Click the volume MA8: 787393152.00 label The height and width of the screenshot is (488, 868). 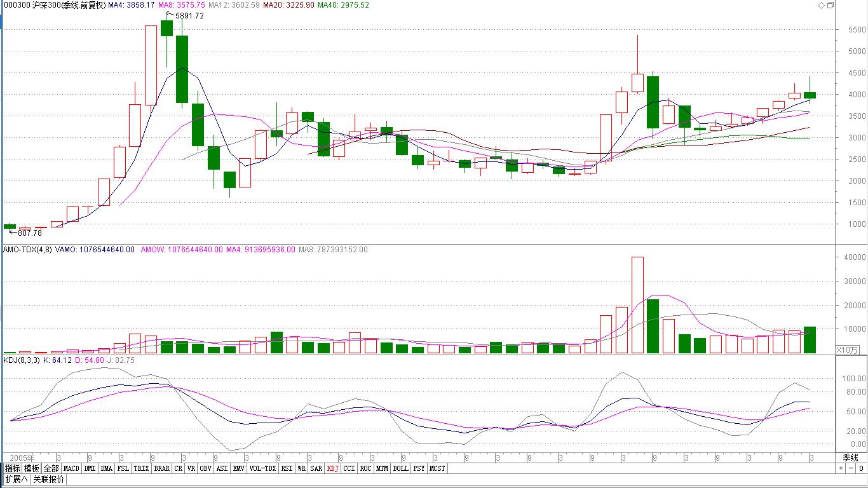[x=333, y=250]
